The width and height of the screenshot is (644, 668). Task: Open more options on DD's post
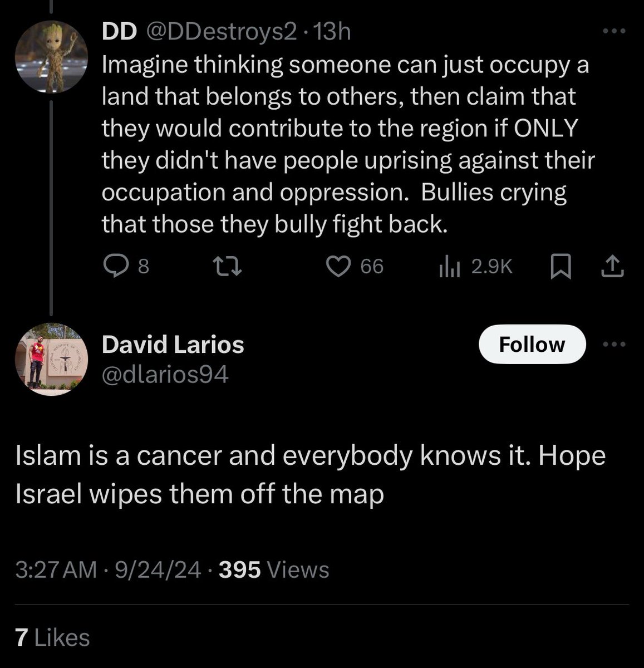pyautogui.click(x=614, y=32)
